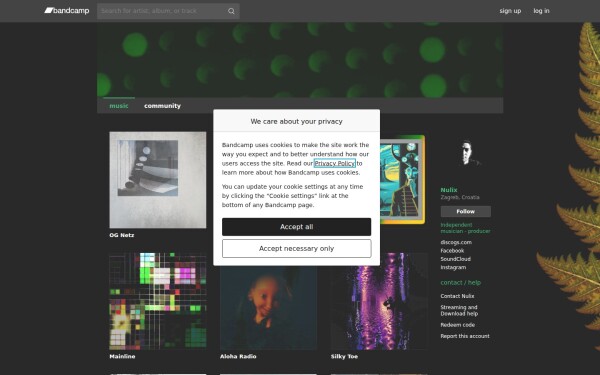Open the OG Netz album cover
Viewport: 600px width, 375px height.
click(x=158, y=180)
